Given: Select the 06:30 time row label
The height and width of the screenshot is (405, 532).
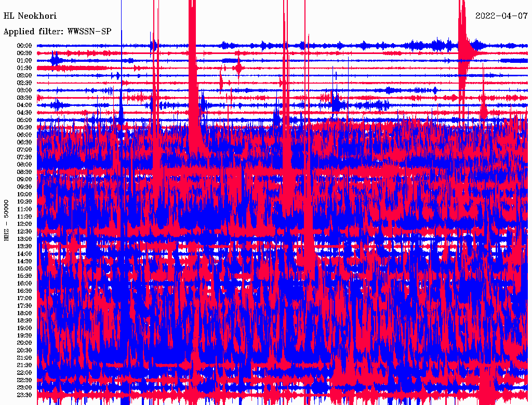Looking at the screenshot, I should (24, 142).
